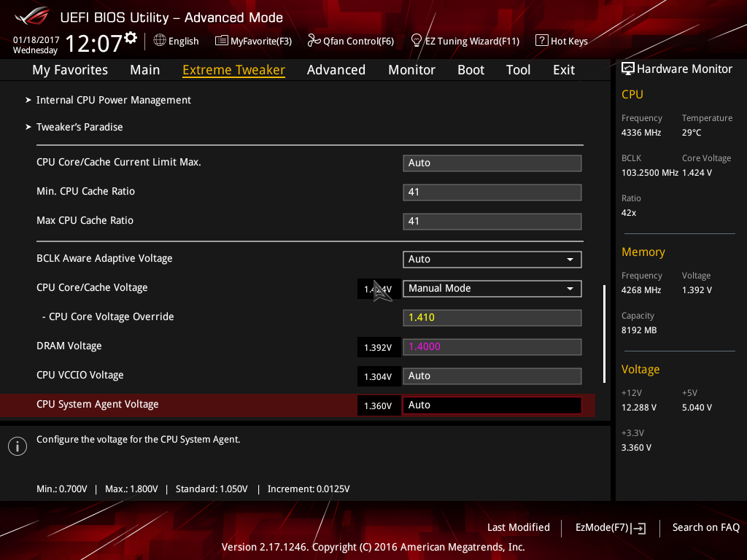Click the ROG logo icon
Screen dimensions: 747x560
(x=31, y=16)
